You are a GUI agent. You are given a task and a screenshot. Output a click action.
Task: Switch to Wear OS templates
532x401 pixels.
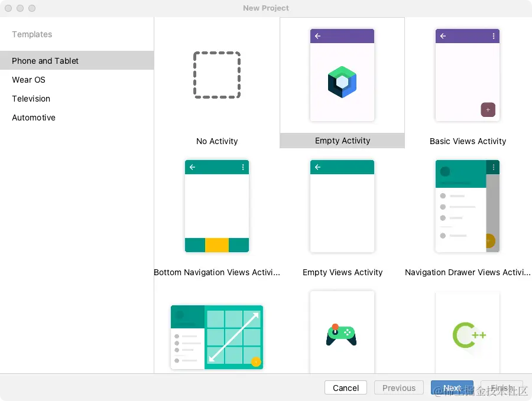click(77, 80)
